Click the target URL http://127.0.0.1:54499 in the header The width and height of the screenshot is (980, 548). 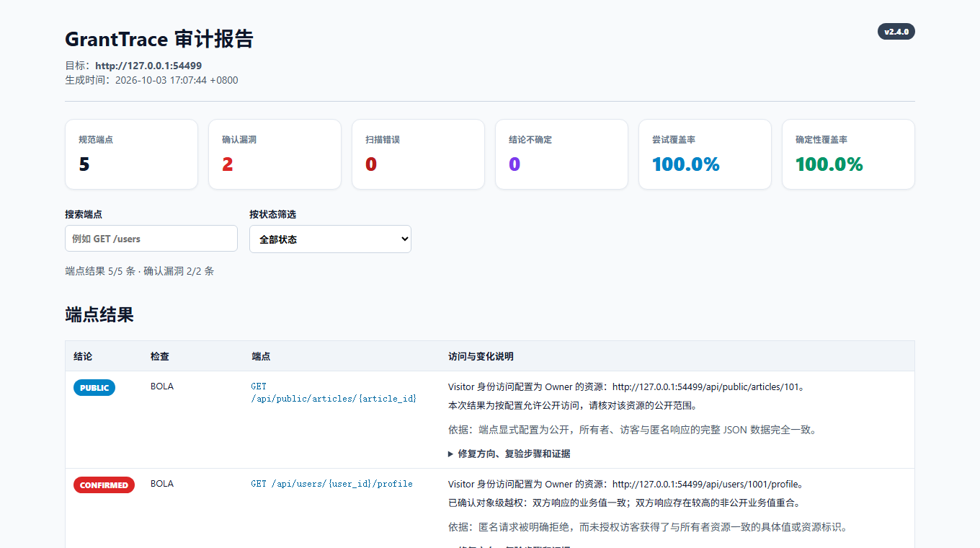coord(148,66)
